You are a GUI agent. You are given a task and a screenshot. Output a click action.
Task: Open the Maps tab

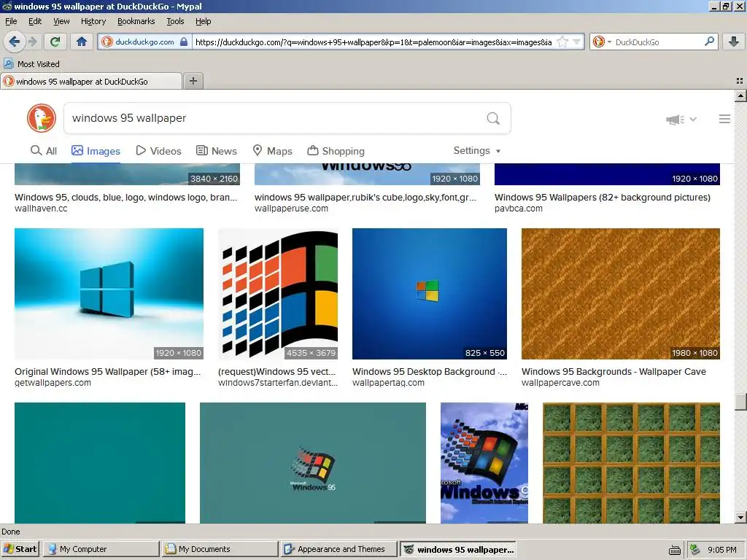click(272, 151)
